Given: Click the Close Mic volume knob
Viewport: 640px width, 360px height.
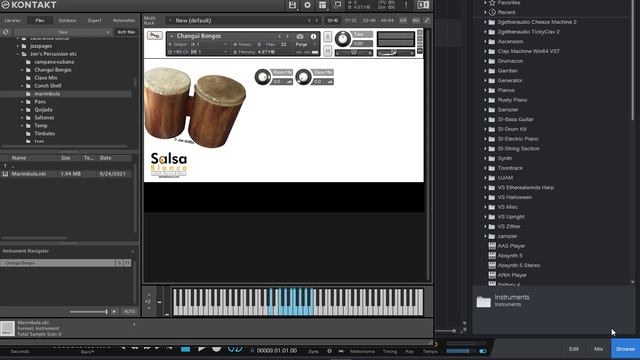Looking at the screenshot, I should (x=303, y=77).
